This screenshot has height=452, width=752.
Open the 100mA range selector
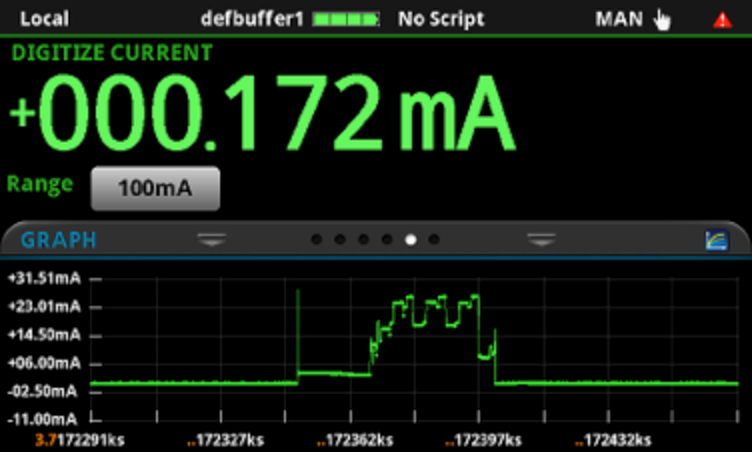pyautogui.click(x=155, y=188)
